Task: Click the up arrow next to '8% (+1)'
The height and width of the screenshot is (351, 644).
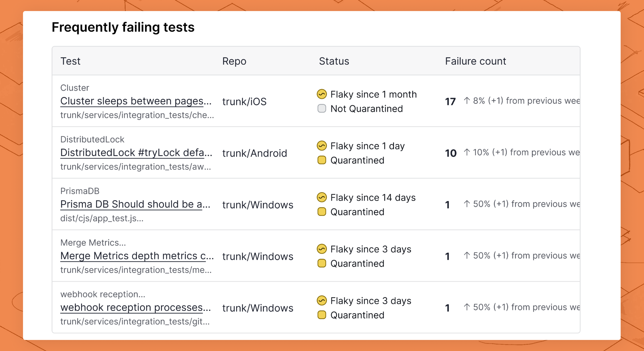Action: [x=467, y=101]
